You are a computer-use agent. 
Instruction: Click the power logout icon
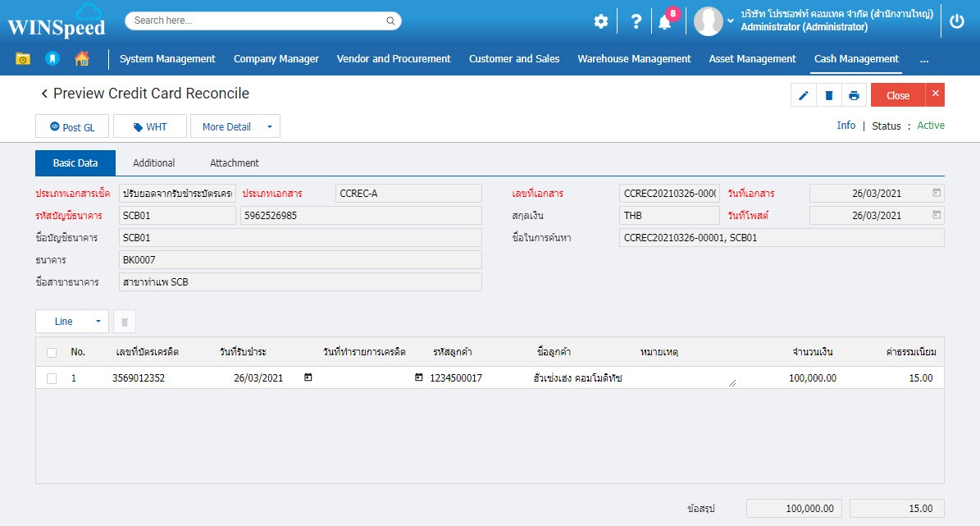957,21
